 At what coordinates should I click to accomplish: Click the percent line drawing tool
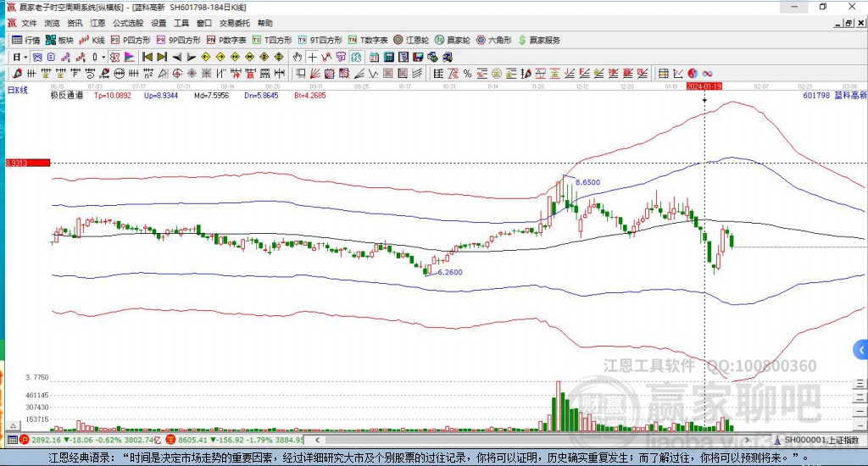click(x=467, y=73)
